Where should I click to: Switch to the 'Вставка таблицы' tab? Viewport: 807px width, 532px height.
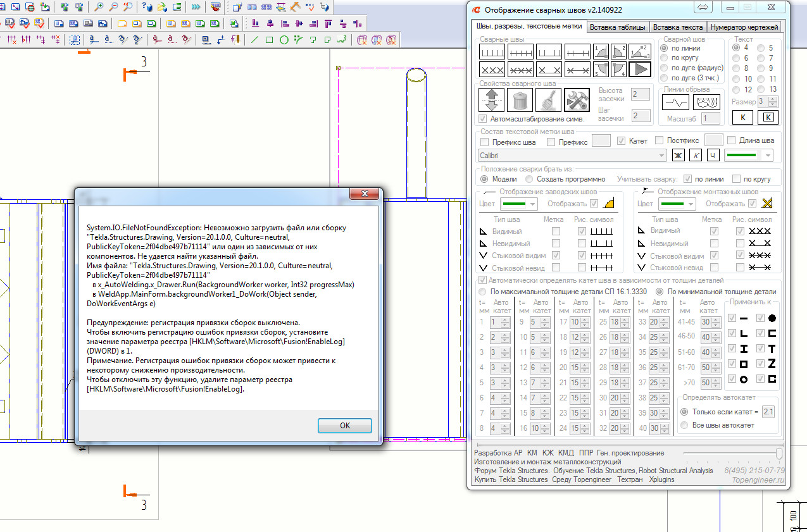coord(617,27)
